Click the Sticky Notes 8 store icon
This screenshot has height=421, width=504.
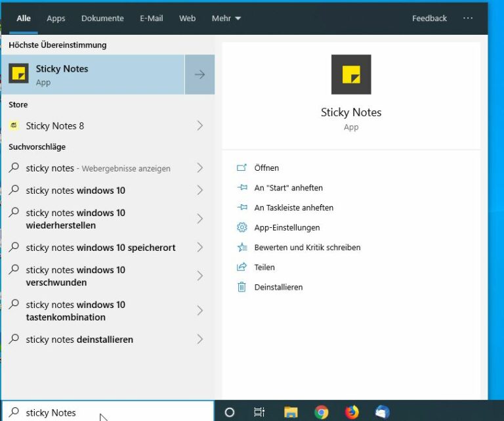[x=14, y=125]
